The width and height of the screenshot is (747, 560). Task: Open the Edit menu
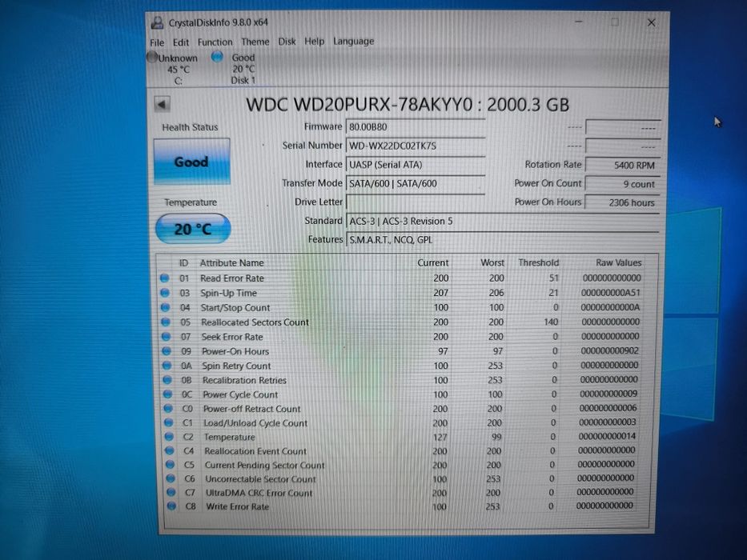(x=181, y=42)
